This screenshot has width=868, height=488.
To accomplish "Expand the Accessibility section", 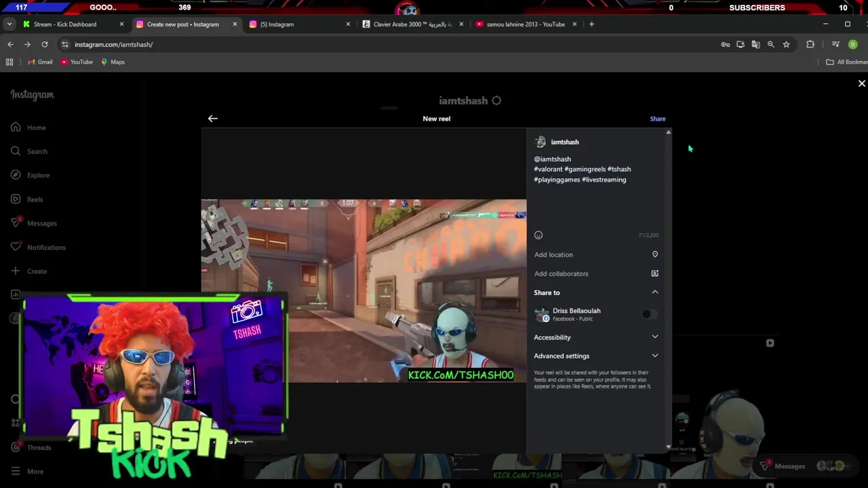I will click(x=596, y=337).
